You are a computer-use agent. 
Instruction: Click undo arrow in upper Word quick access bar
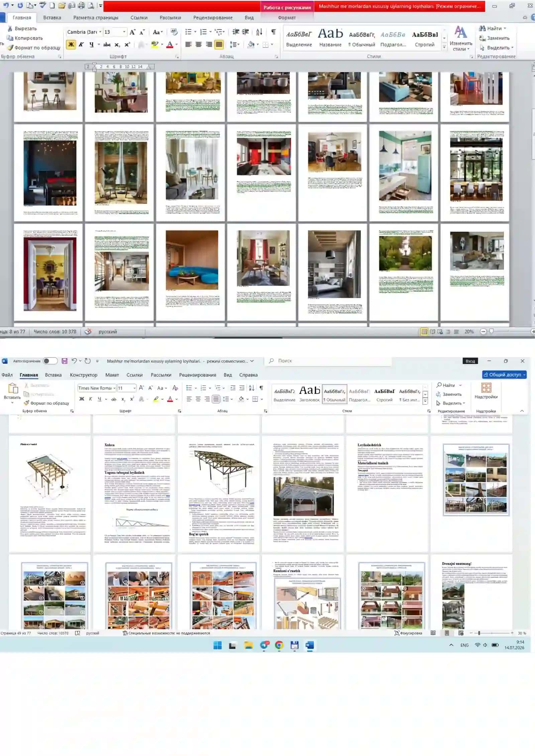click(x=6, y=5)
